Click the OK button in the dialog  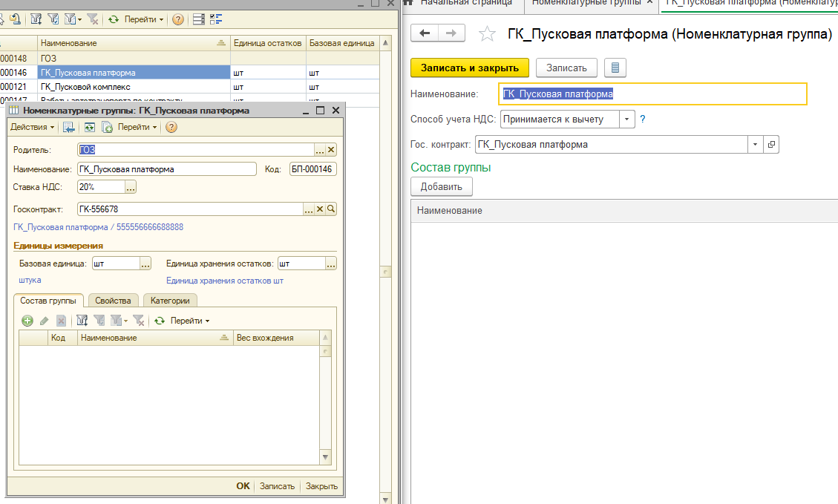point(243,486)
